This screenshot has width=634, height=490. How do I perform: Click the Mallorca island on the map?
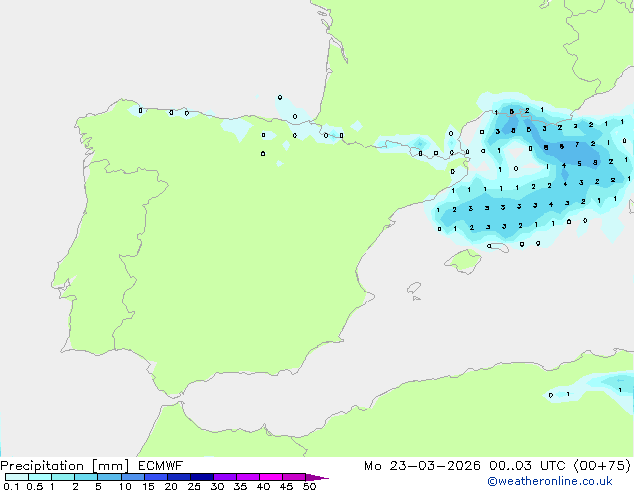click(x=463, y=261)
